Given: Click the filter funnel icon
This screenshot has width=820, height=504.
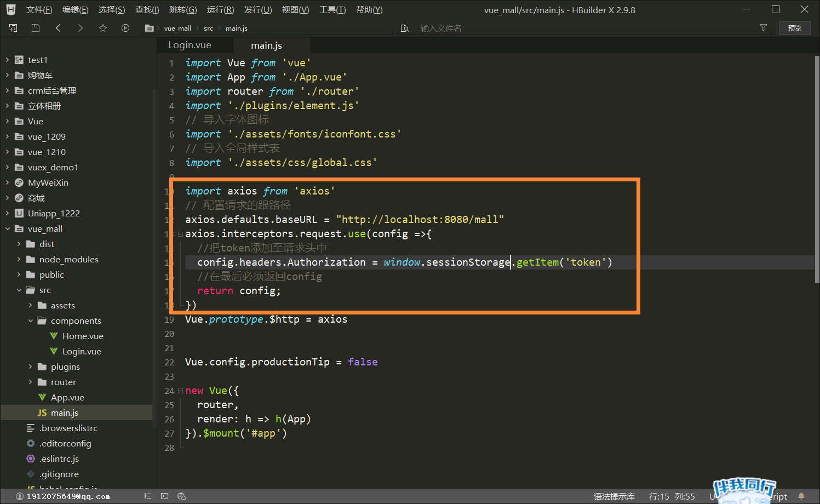Looking at the screenshot, I should 763,28.
